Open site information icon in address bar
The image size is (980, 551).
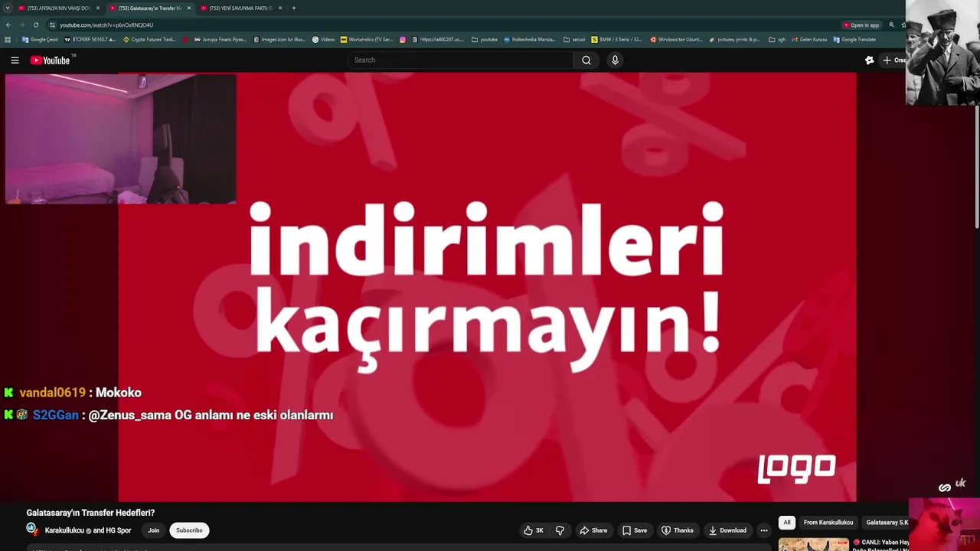[53, 24]
